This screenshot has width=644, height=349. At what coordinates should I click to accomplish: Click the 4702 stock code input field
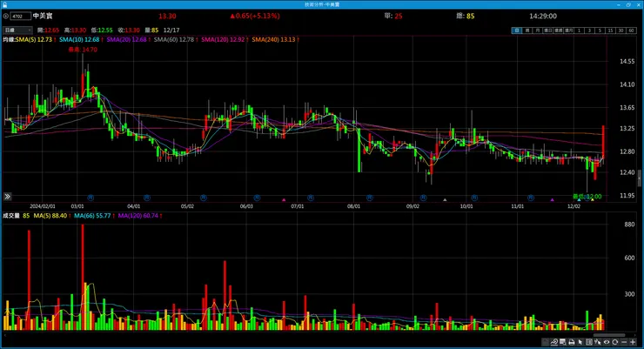pos(21,16)
